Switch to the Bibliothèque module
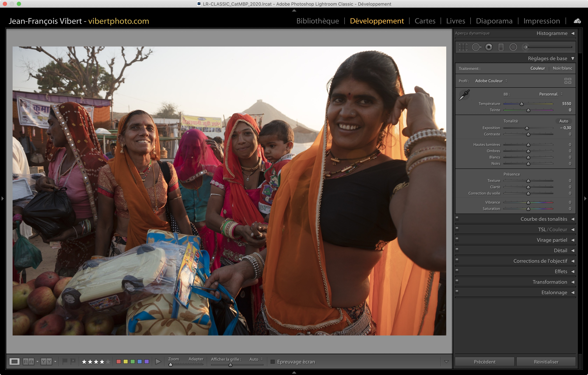This screenshot has height=375, width=588. tap(317, 21)
